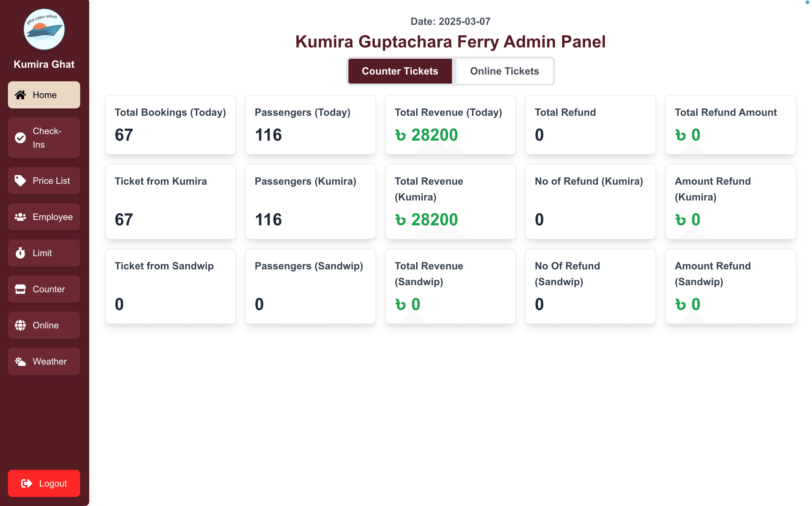
Task: Click the Kumira Ghat ferry logo
Action: pos(44,29)
